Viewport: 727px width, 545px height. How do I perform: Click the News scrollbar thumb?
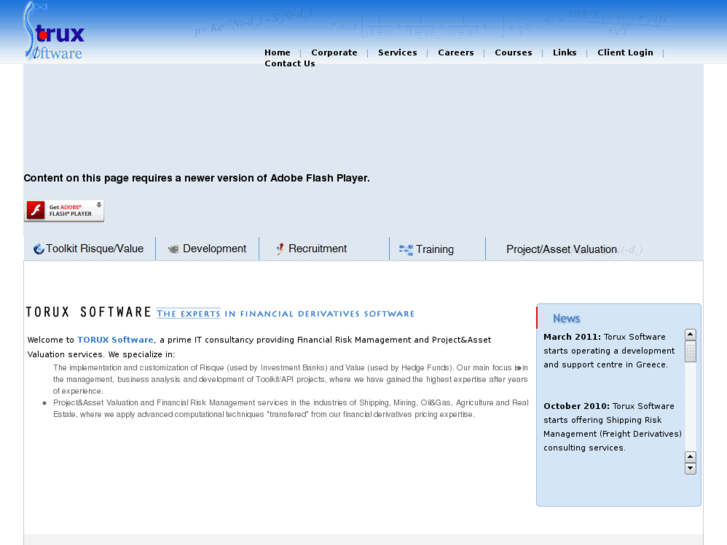690,352
